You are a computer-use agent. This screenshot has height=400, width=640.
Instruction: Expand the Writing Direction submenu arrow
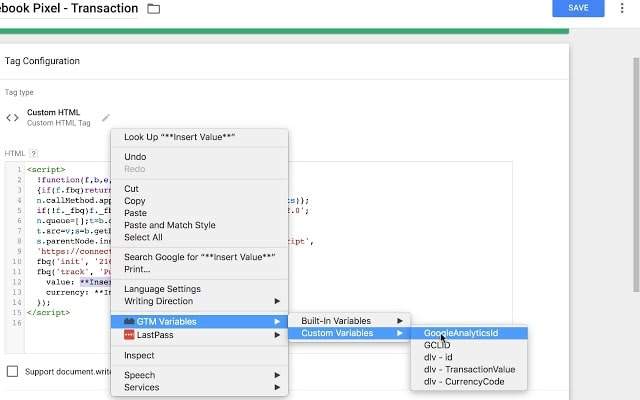pos(277,301)
